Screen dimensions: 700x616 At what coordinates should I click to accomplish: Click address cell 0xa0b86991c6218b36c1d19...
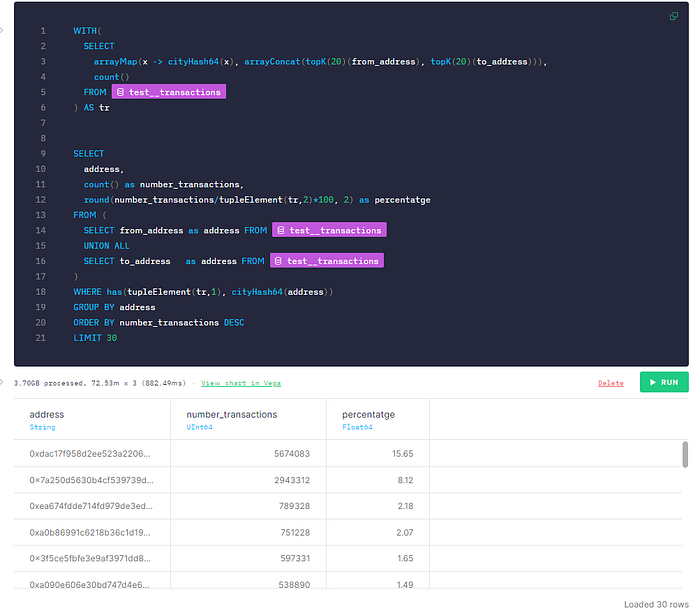click(90, 533)
